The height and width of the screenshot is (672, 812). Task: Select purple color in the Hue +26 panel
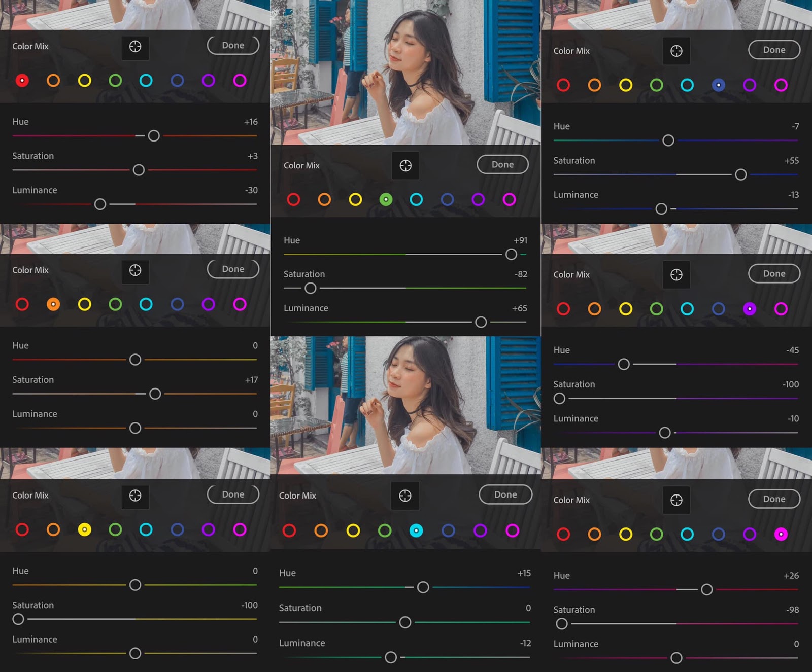pos(750,534)
